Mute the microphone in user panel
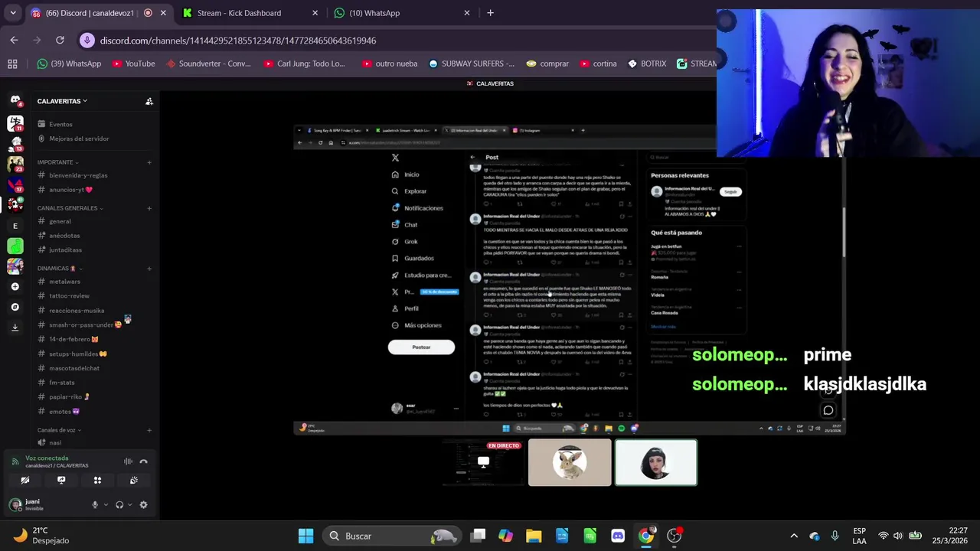980x551 pixels. tap(95, 505)
